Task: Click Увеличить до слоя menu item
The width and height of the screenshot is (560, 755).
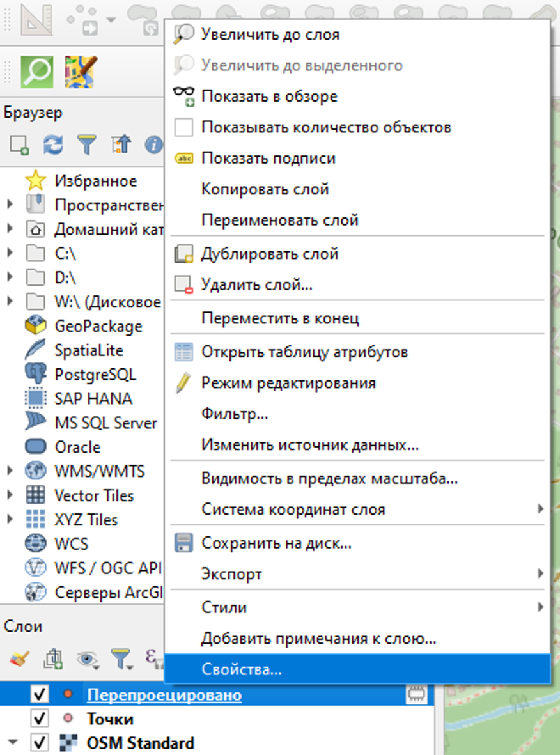Action: point(270,35)
